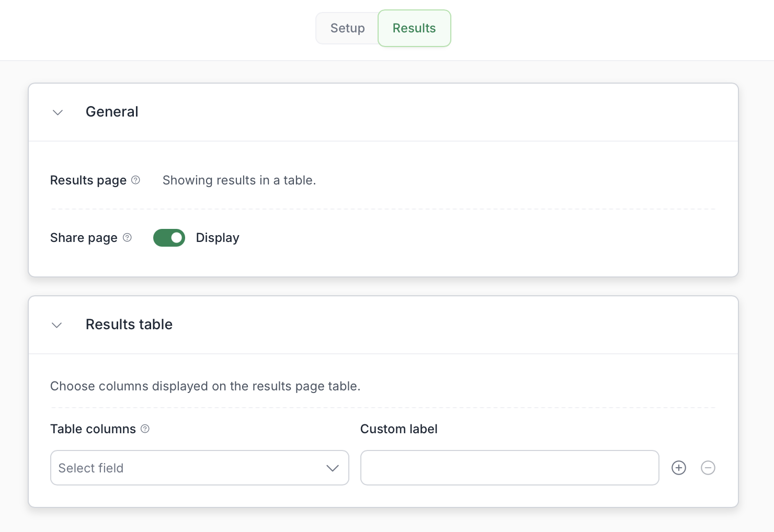Open the Select field dropdown

199,468
